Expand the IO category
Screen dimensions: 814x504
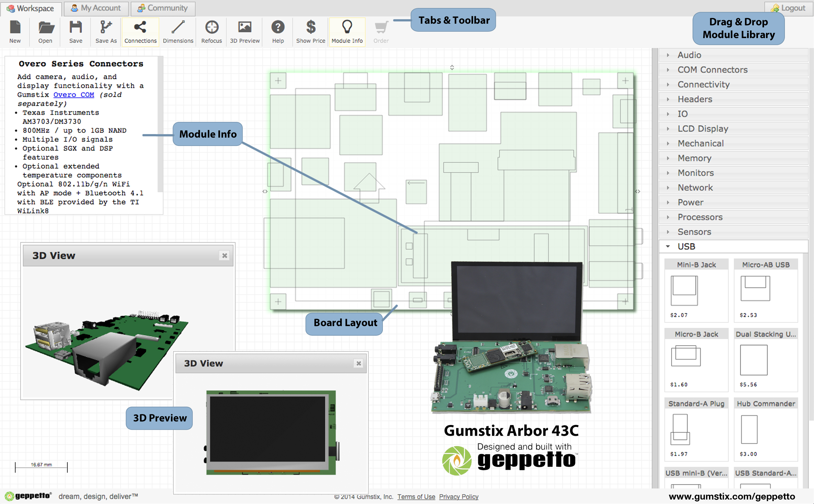tap(733, 114)
